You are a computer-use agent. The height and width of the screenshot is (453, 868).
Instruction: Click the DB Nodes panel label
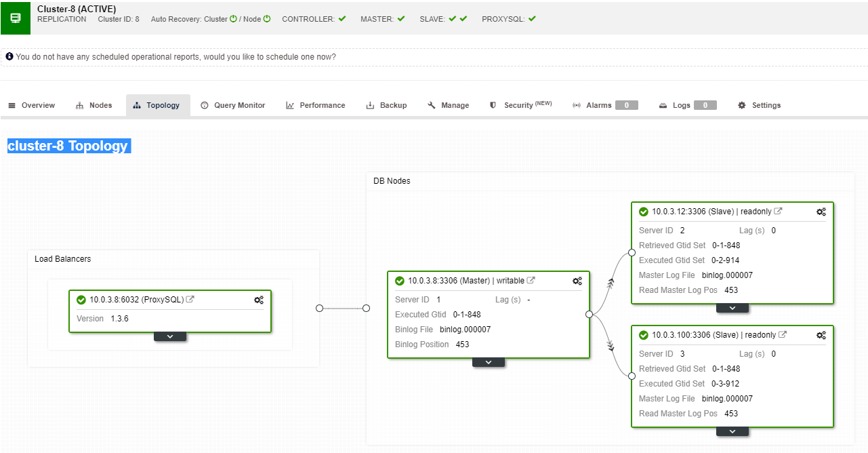coord(392,181)
